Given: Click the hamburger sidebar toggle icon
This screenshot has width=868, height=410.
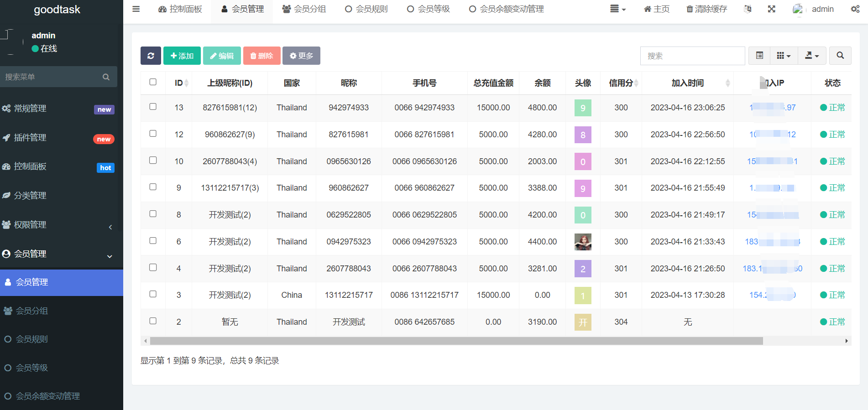Looking at the screenshot, I should 136,9.
